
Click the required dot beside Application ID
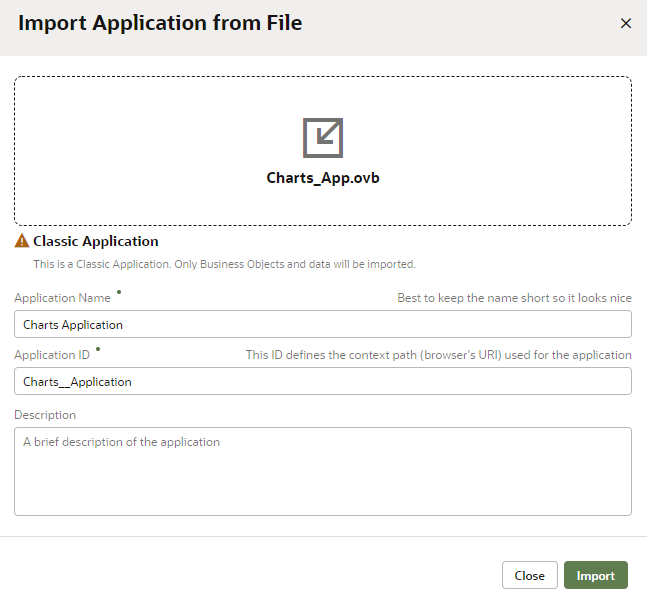click(98, 349)
